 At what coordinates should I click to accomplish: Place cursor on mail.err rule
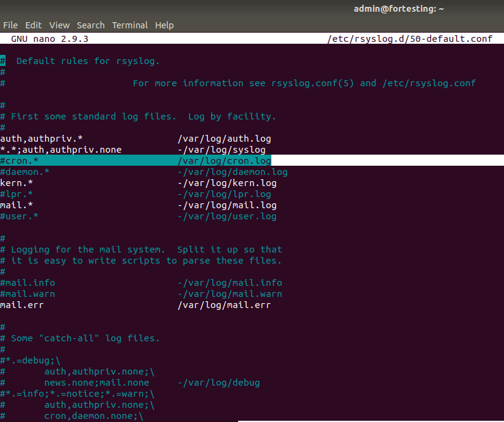click(22, 305)
